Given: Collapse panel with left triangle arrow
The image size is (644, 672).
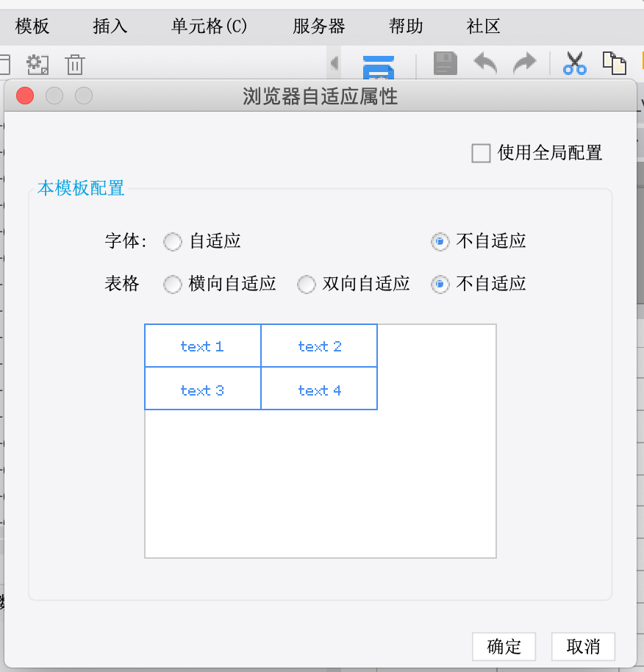Looking at the screenshot, I should [x=334, y=63].
